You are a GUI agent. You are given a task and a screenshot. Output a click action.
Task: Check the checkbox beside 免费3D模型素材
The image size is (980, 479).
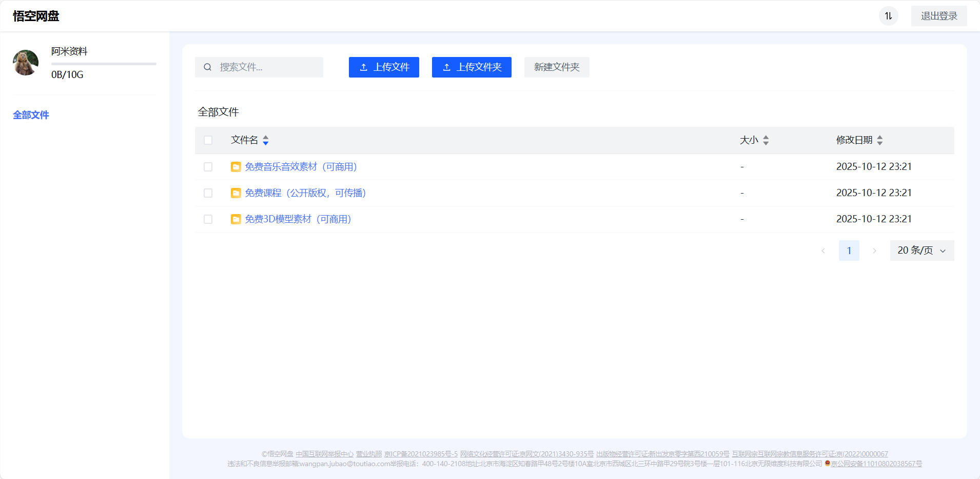coord(208,219)
